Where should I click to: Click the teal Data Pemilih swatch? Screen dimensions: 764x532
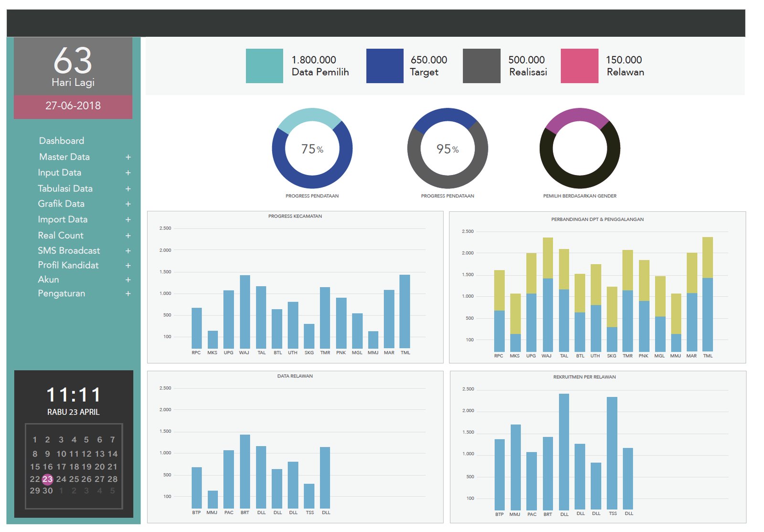tap(265, 66)
